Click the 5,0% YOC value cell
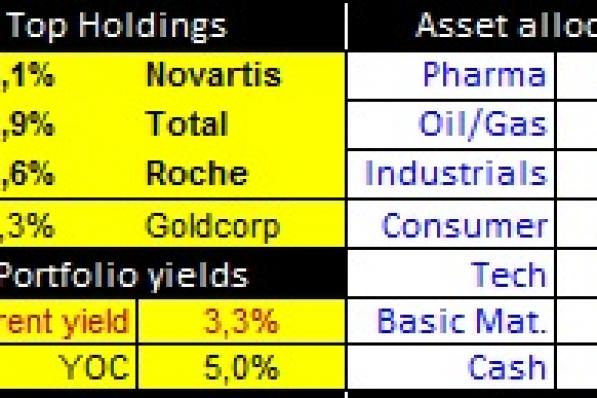 242,367
